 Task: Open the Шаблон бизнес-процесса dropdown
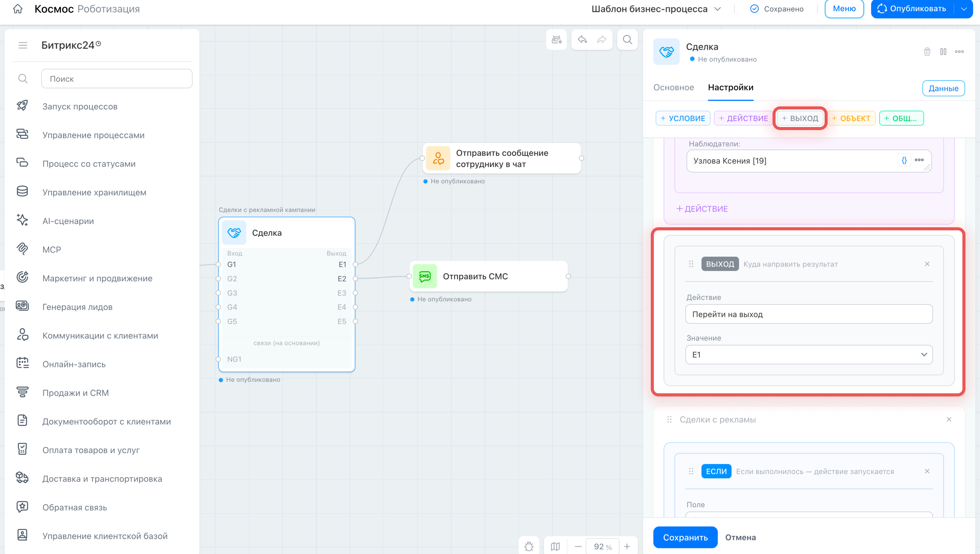656,9
